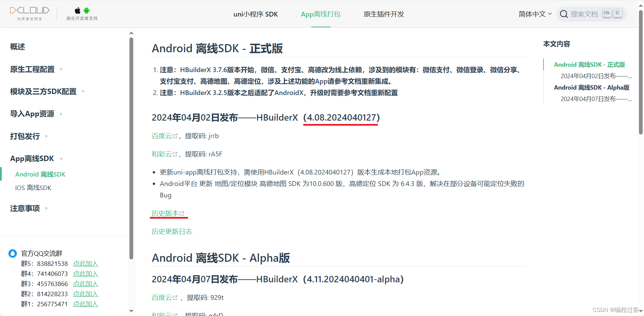Click heading 2024年04月02日发布 HBuilderX 4.08
Image resolution: width=644 pixels, height=316 pixels.
[x=266, y=118]
